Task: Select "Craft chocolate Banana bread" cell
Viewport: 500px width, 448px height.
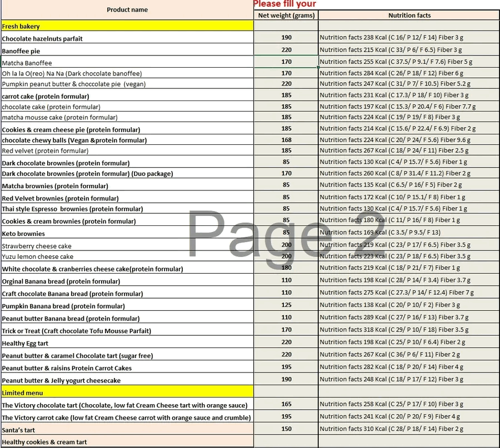Action: pos(127,293)
